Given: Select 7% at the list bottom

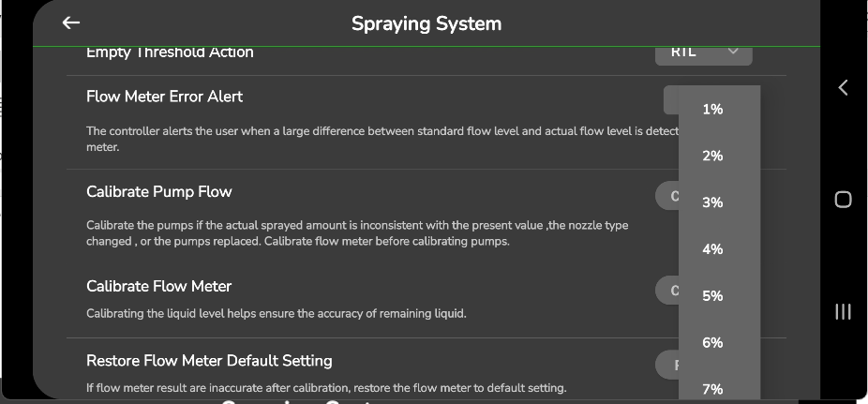Looking at the screenshot, I should (712, 389).
